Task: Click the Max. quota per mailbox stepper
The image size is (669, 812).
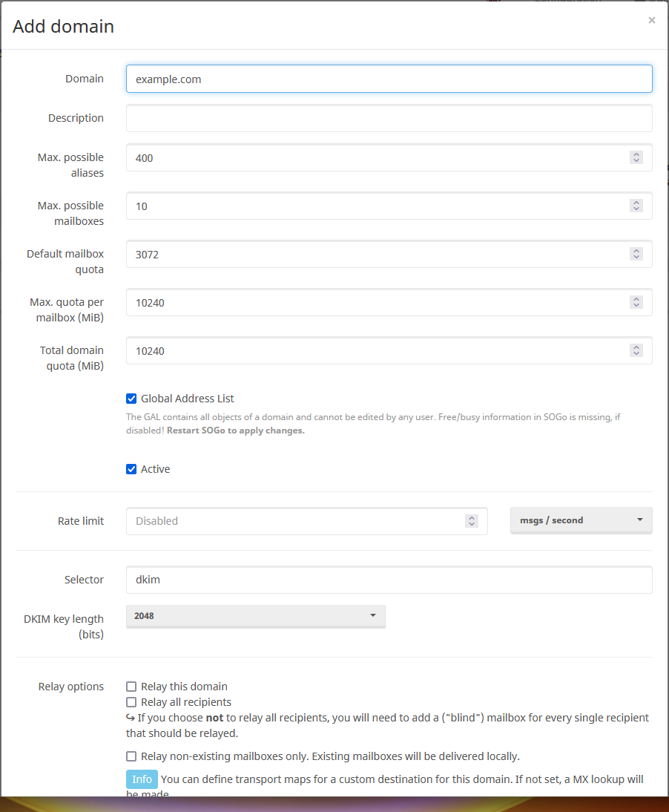Action: coord(636,302)
